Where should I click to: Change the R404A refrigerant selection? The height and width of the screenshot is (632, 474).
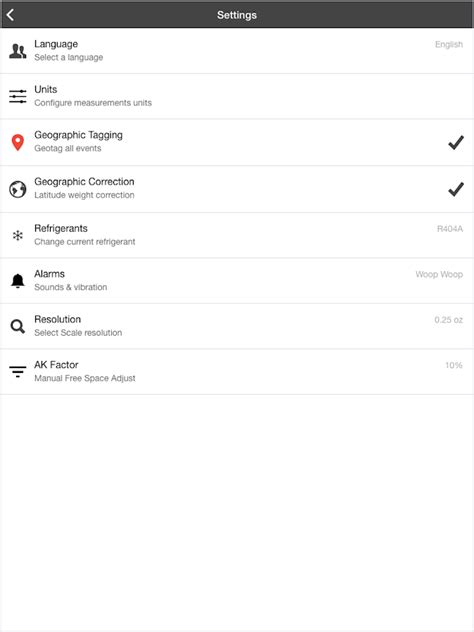[450, 229]
